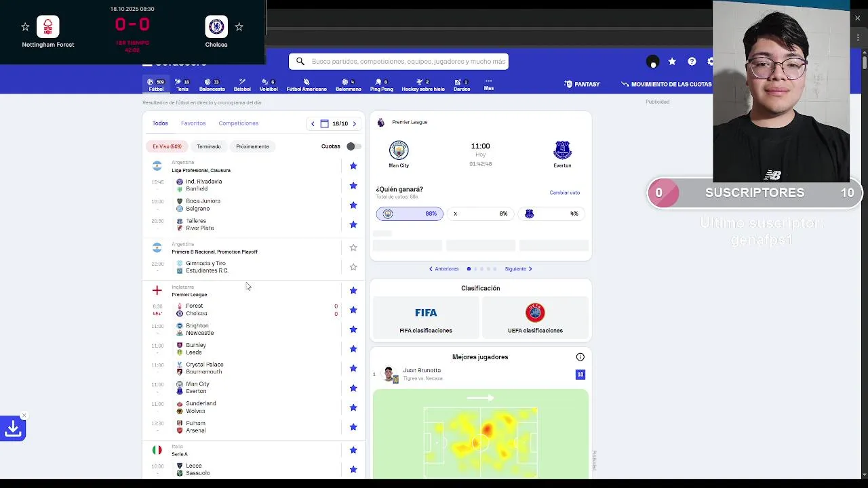Toggle the Premier League list favorite star
The image size is (868, 488).
pos(353,291)
